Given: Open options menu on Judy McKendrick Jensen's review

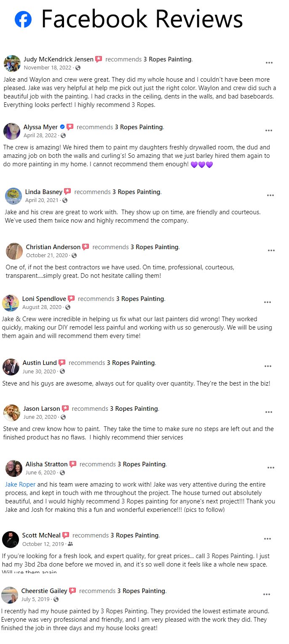Looking at the screenshot, I should (x=269, y=63).
